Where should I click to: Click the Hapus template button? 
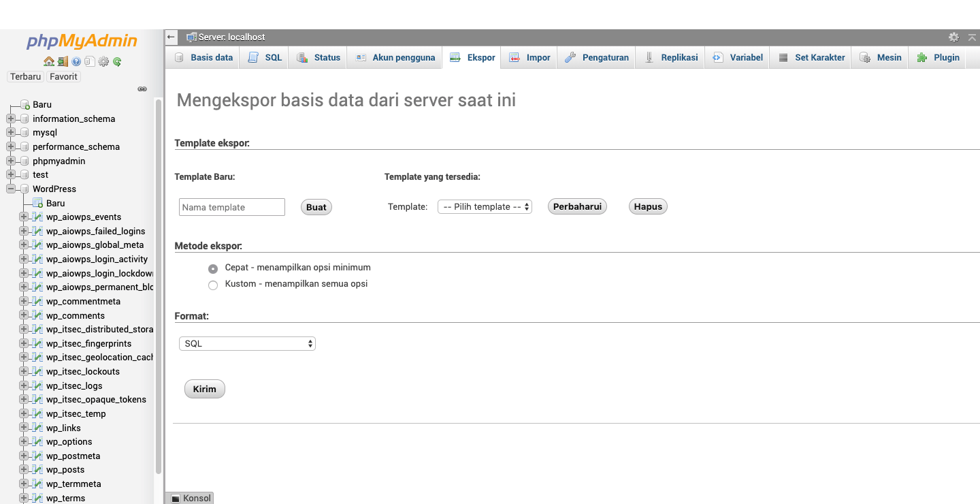tap(648, 206)
